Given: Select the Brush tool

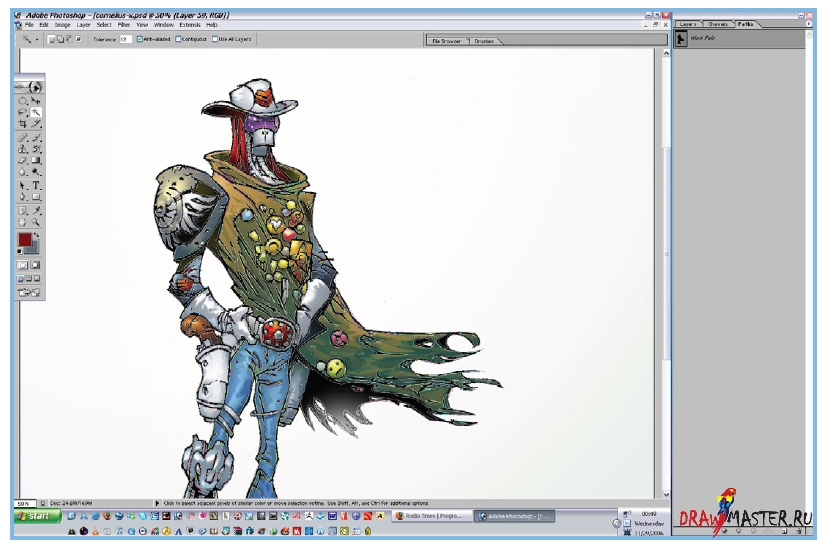Looking at the screenshot, I should point(36,138).
